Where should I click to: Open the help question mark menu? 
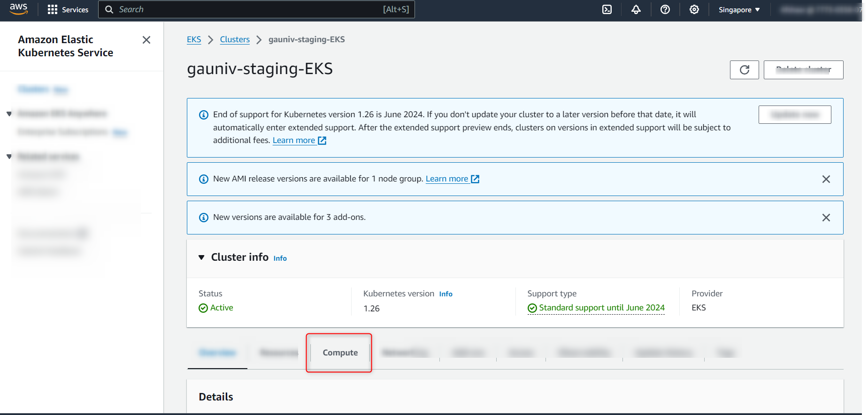665,9
